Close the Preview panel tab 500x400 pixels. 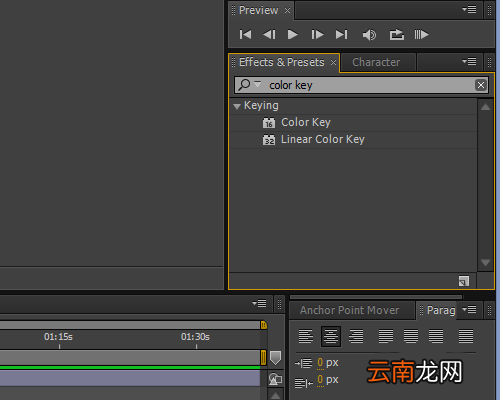(x=287, y=11)
